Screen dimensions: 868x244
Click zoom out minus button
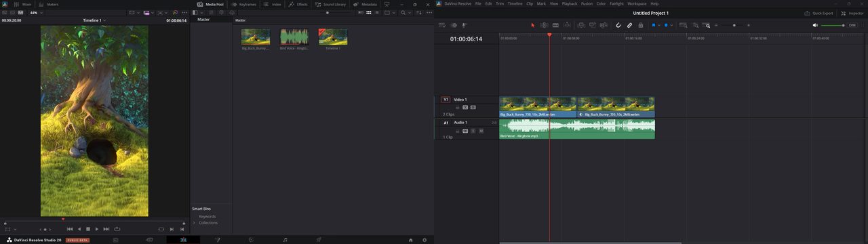(716, 25)
